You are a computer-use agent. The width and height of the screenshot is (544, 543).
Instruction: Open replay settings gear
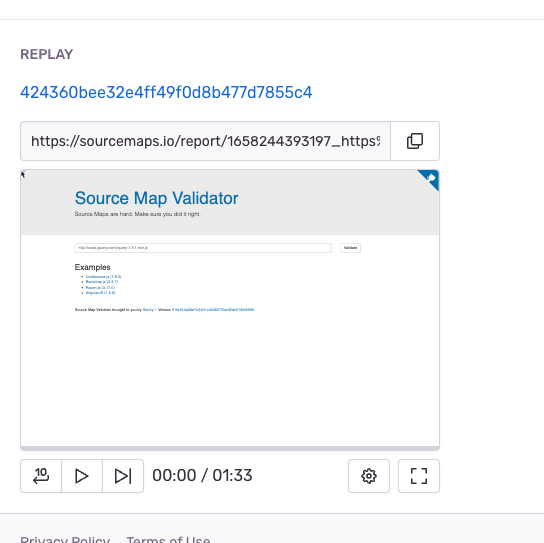[369, 476]
